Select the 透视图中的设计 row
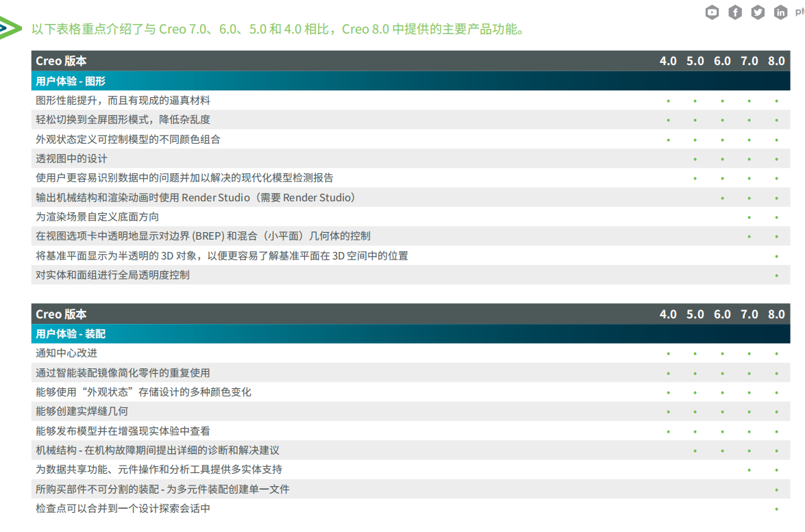Image resolution: width=805 pixels, height=532 pixels. point(72,159)
